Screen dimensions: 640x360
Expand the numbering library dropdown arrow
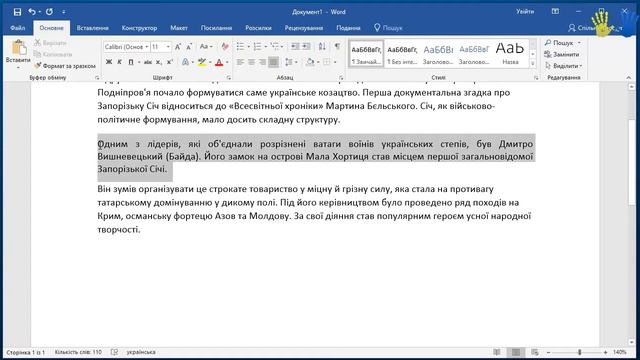pyautogui.click(x=265, y=47)
